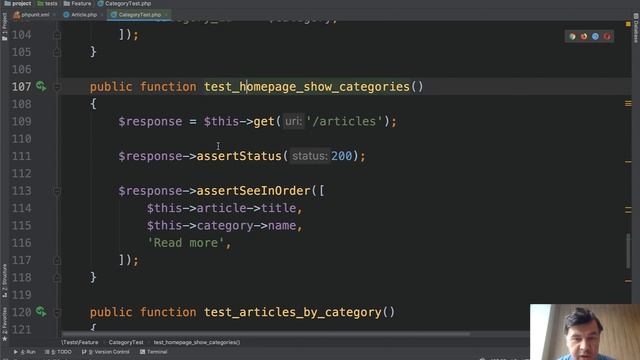Open preview in Firefox browser icon

coord(584,37)
